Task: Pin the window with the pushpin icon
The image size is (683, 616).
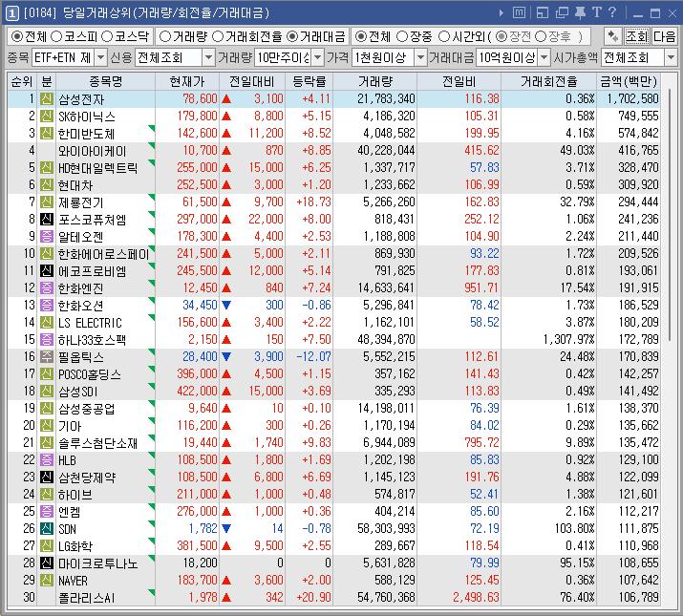Action: point(580,13)
